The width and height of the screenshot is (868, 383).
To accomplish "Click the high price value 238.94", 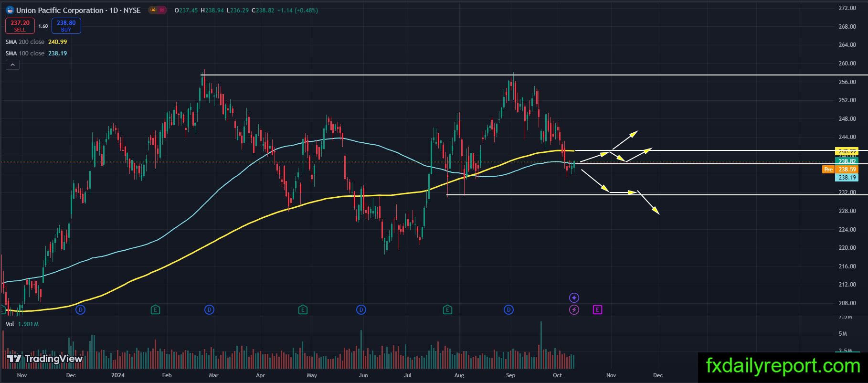I will pos(214,10).
